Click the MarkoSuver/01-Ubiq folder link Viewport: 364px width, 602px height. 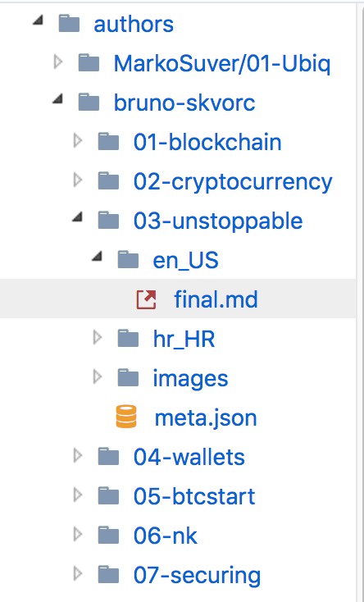coord(222,63)
